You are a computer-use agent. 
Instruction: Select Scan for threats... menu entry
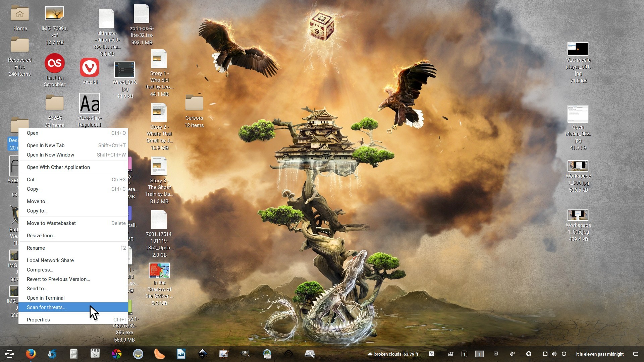(47, 307)
